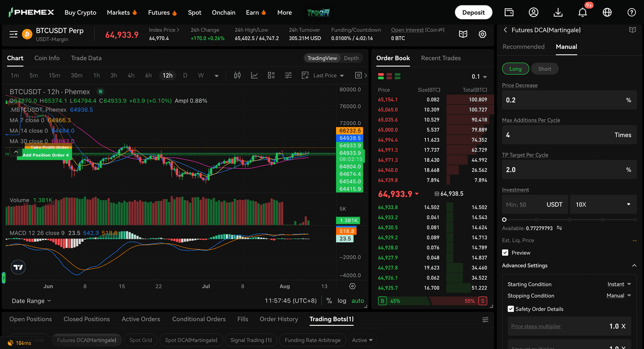
Task: Click the Phemex logo
Action: click(x=31, y=12)
